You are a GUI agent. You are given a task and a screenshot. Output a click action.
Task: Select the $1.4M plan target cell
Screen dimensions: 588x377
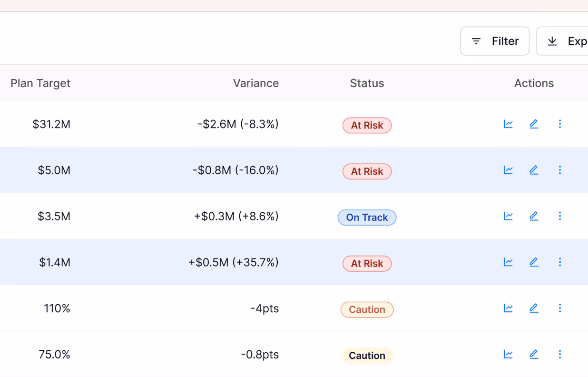[55, 263]
